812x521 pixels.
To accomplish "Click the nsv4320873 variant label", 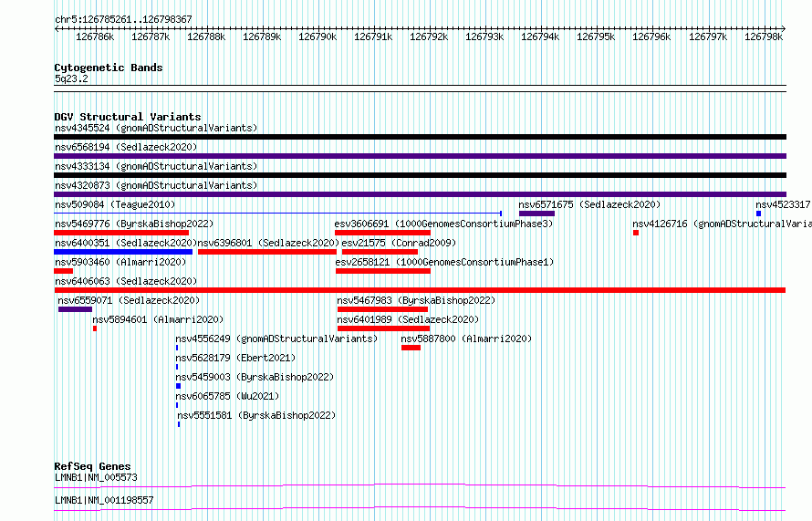I will tap(156, 185).
